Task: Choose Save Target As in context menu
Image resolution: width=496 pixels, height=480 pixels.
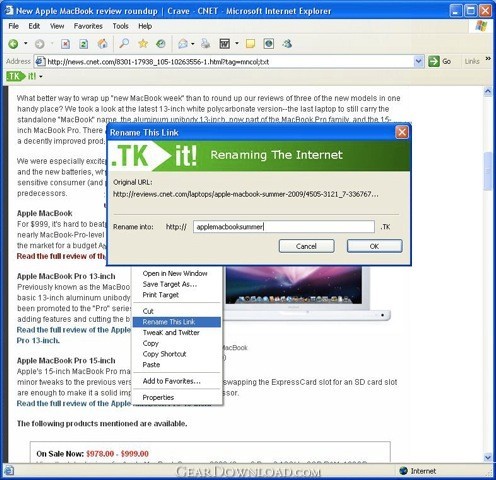Action: click(177, 284)
